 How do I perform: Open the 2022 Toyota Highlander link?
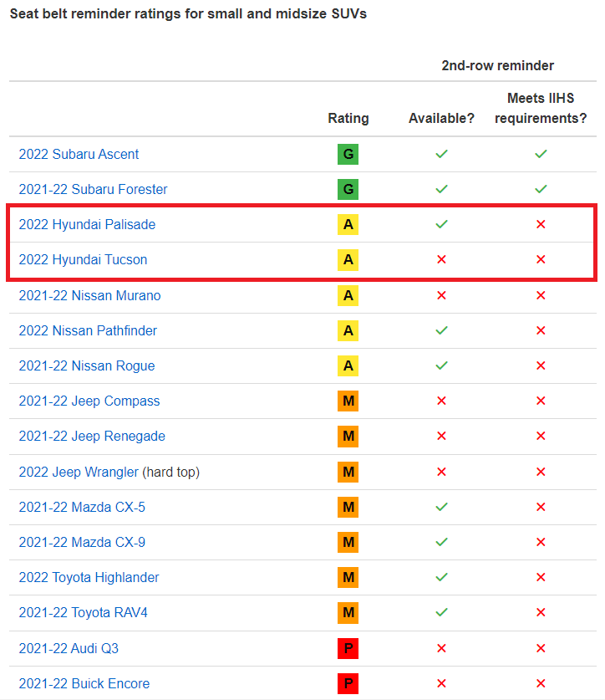tap(89, 577)
